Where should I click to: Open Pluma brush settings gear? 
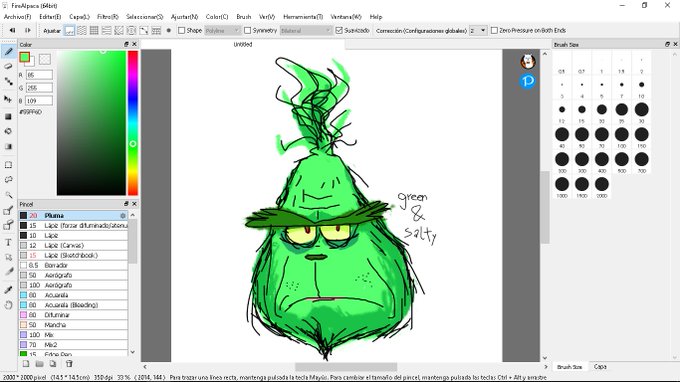(x=123, y=215)
